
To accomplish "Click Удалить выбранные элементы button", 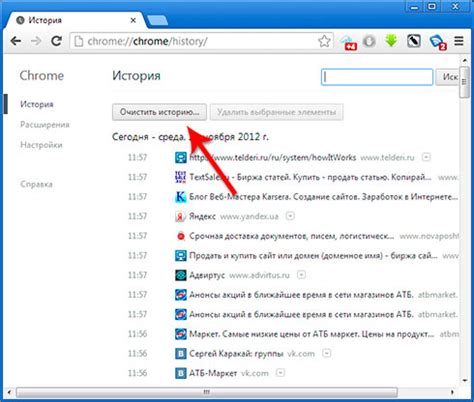I will point(277,112).
